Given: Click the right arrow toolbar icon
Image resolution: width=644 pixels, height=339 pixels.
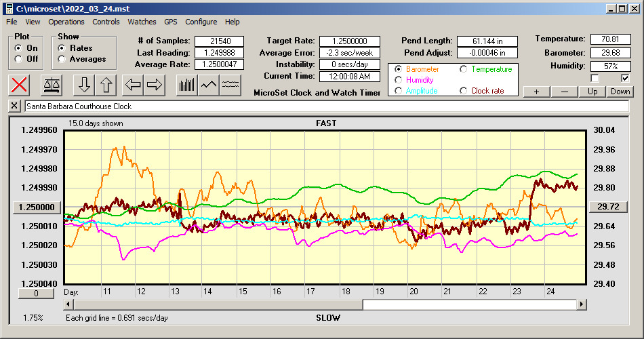Looking at the screenshot, I should pyautogui.click(x=155, y=85).
